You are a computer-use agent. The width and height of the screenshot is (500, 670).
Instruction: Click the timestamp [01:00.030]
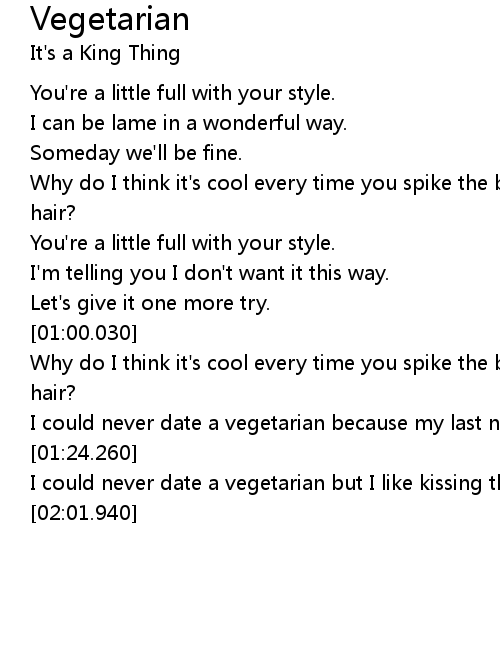coord(84,333)
